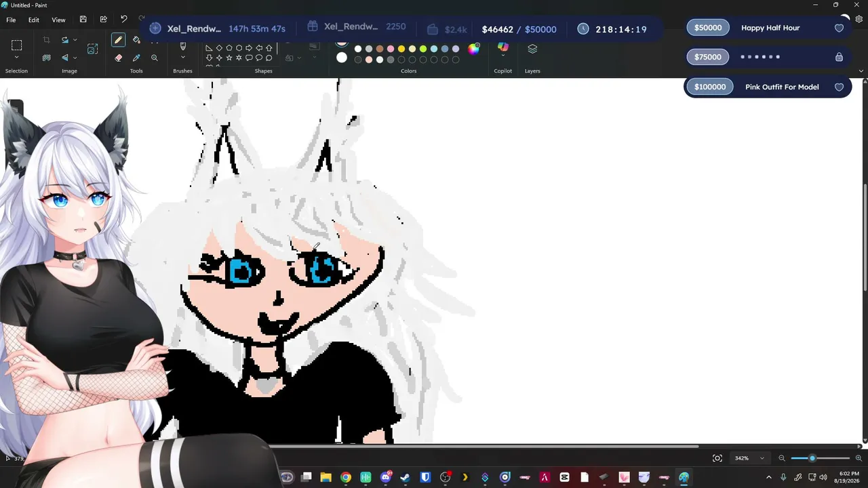Click the $75000 goal badge
868x488 pixels.
pyautogui.click(x=708, y=57)
